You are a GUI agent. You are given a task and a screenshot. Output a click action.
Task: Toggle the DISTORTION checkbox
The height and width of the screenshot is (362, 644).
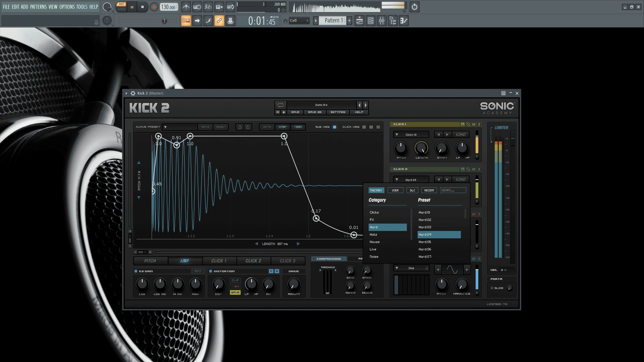pyautogui.click(x=211, y=271)
